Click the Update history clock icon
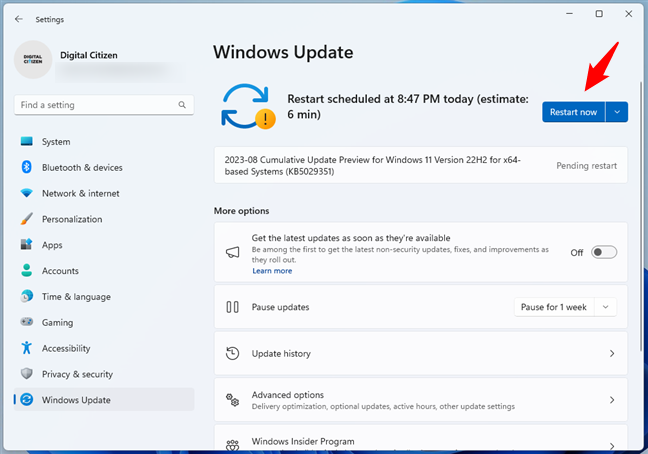This screenshot has height=454, width=648. pos(233,354)
